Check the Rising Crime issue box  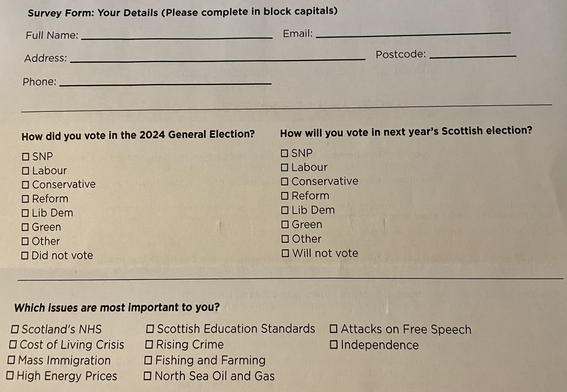(x=149, y=344)
